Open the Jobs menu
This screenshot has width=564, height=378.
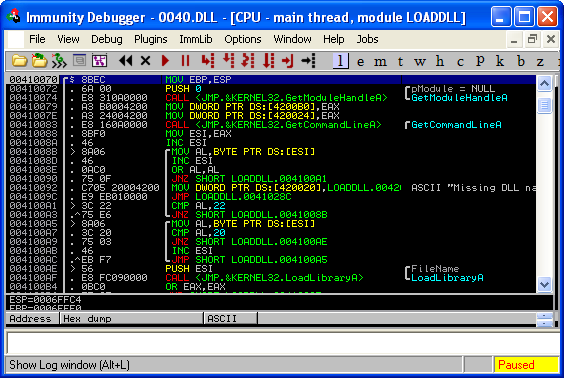click(x=367, y=39)
